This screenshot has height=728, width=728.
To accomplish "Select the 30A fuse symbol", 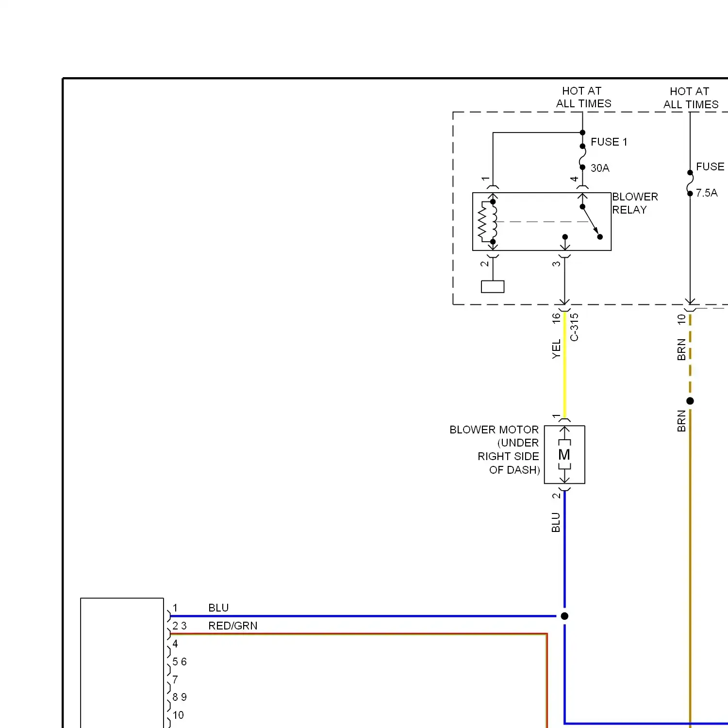I will pos(582,156).
